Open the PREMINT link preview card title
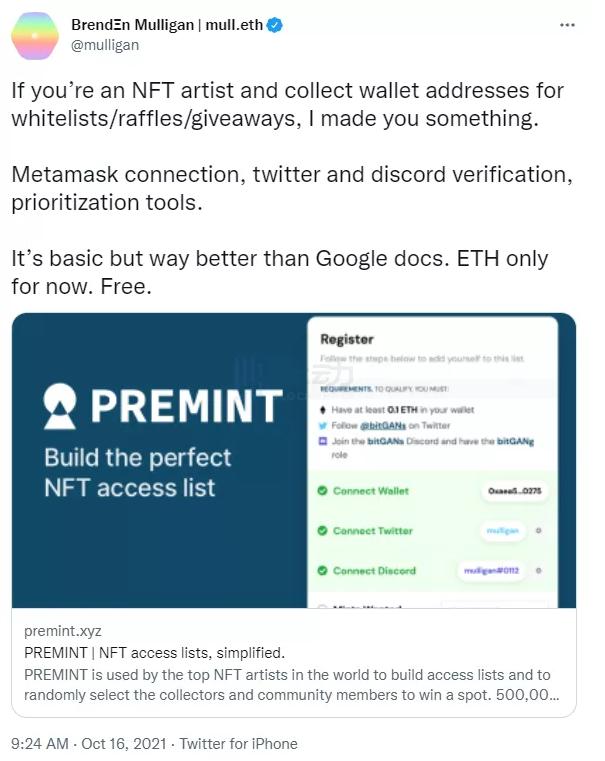Screen dimensions: 605x761 [x=155, y=653]
